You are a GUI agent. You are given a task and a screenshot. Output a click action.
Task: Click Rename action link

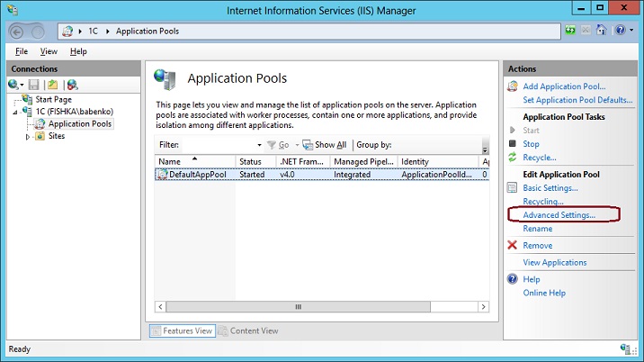(x=538, y=229)
